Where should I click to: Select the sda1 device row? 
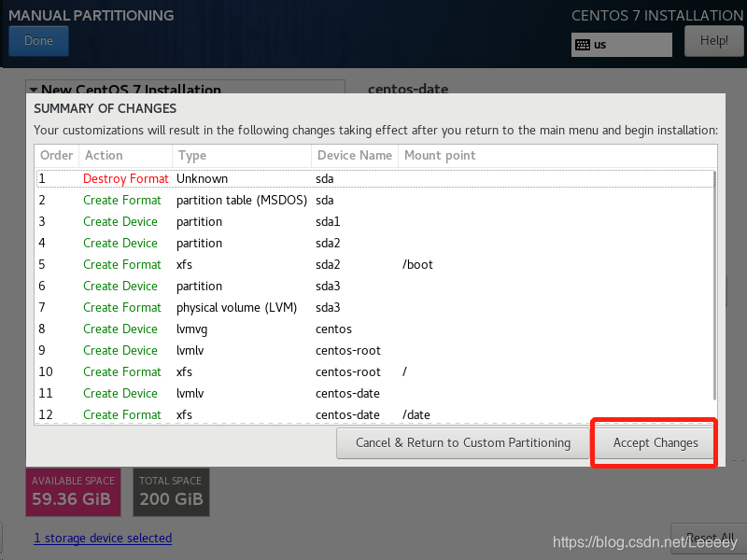point(375,221)
